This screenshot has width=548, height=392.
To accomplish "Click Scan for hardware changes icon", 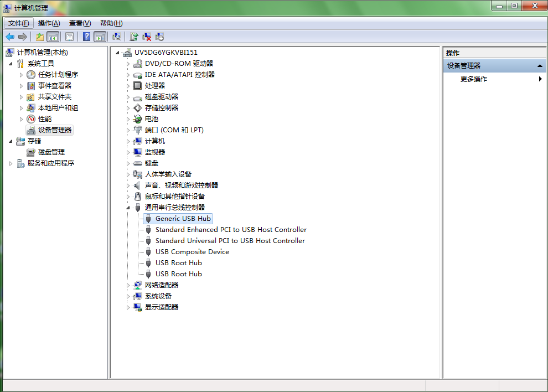I will pos(117,37).
